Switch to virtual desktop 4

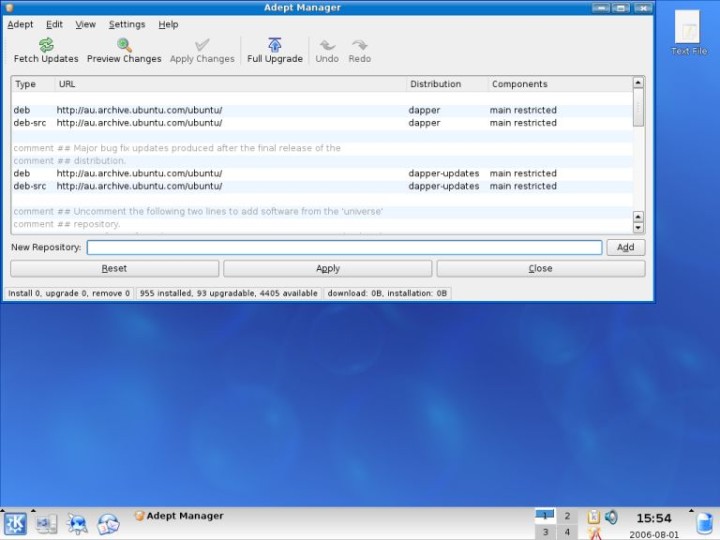pyautogui.click(x=567, y=532)
